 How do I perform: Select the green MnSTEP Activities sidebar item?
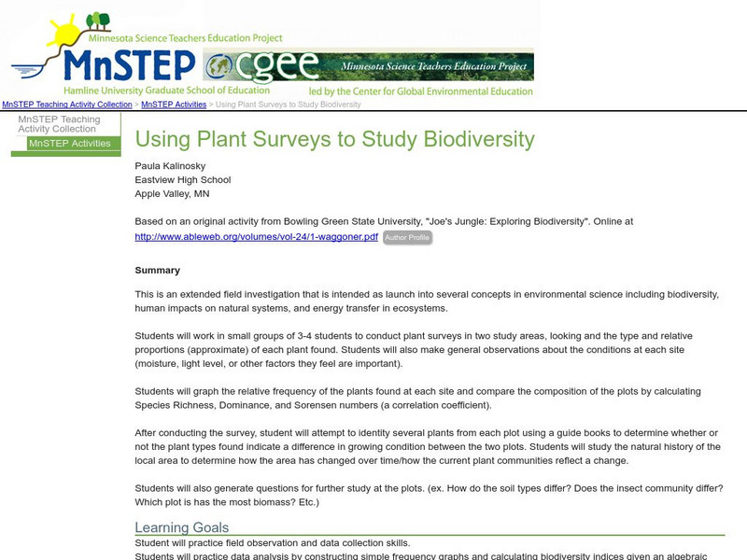tap(70, 144)
